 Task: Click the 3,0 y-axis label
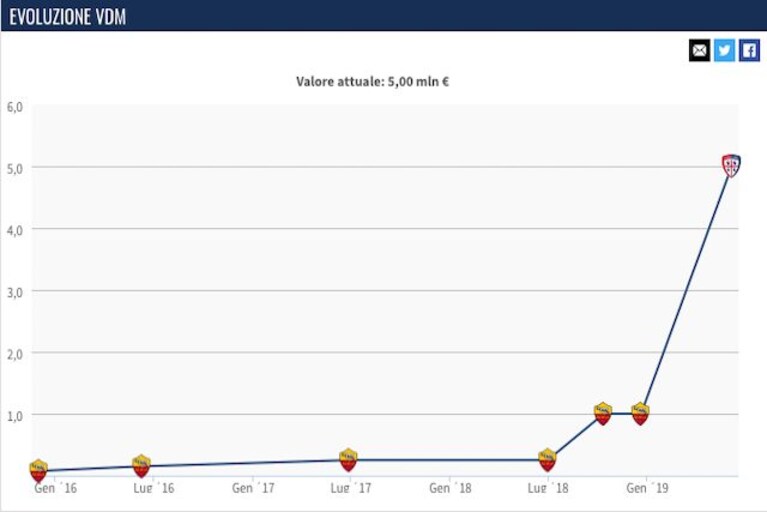(x=15, y=292)
